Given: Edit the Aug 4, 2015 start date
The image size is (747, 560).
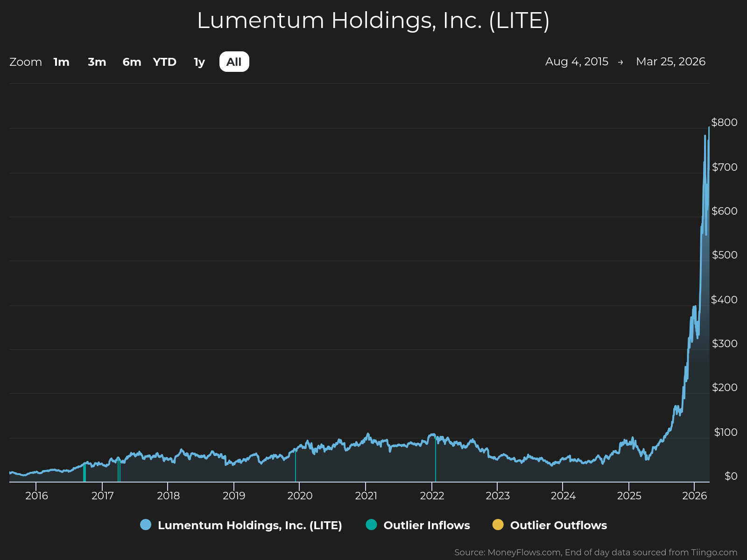Looking at the screenshot, I should [x=577, y=62].
